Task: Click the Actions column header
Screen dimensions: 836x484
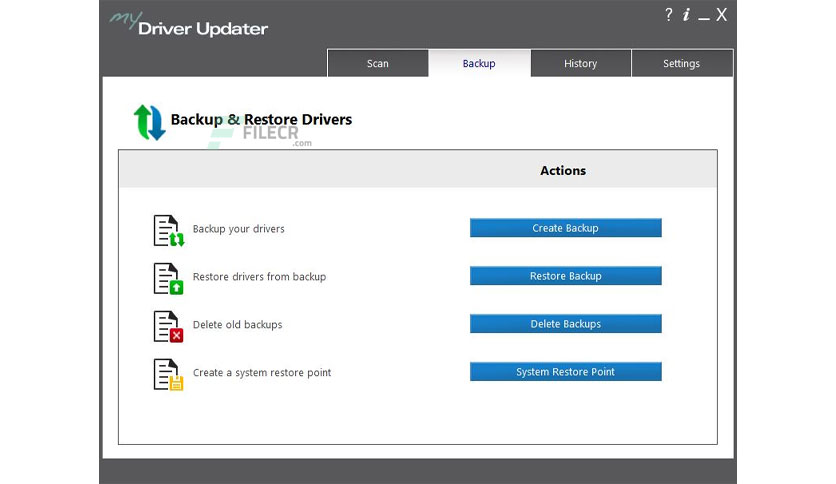Action: click(x=563, y=171)
